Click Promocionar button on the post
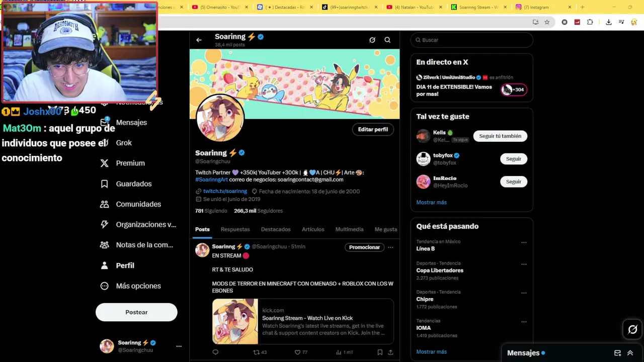The height and width of the screenshot is (362, 644). click(x=364, y=247)
